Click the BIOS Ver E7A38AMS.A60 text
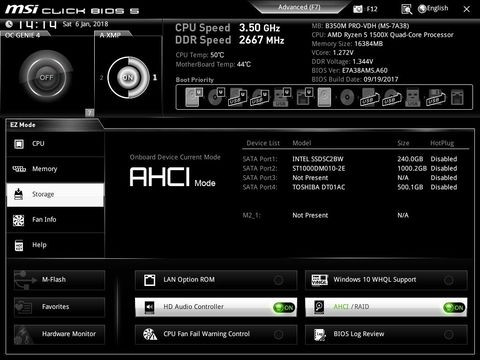The image size is (480, 360). (x=349, y=70)
